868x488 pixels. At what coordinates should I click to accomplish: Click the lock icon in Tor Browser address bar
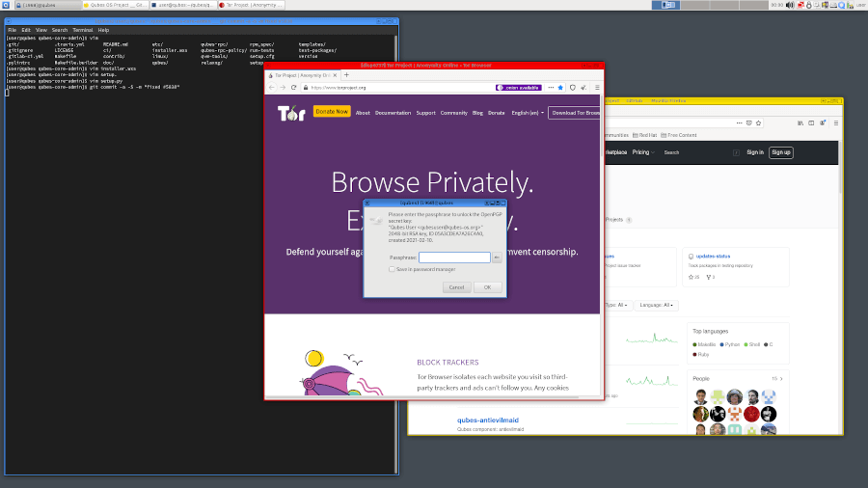[306, 88]
